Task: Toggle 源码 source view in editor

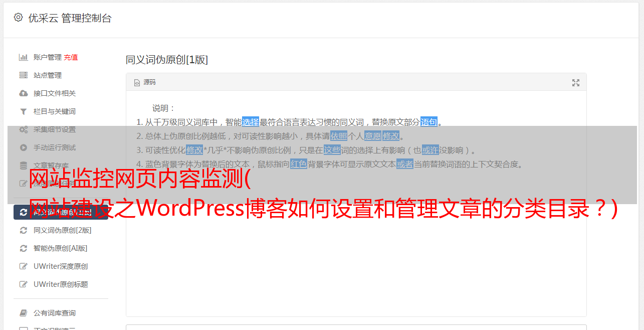Action: coord(145,82)
